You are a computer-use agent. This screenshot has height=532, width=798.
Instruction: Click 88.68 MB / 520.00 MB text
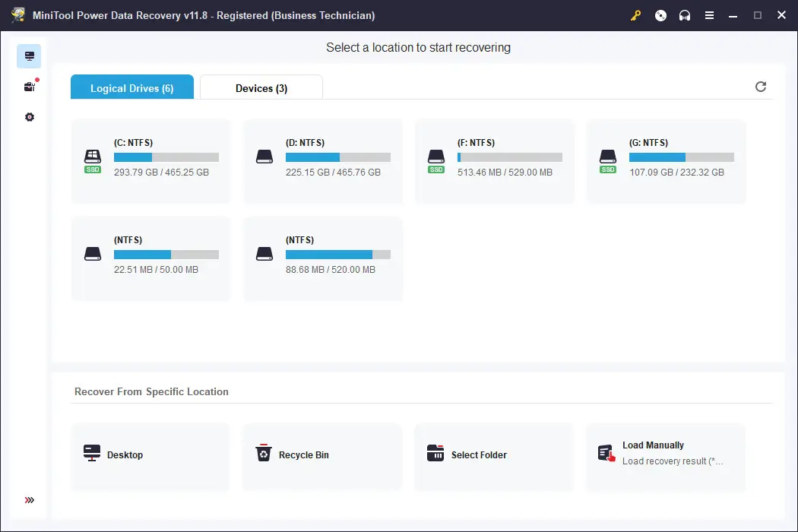coord(331,269)
